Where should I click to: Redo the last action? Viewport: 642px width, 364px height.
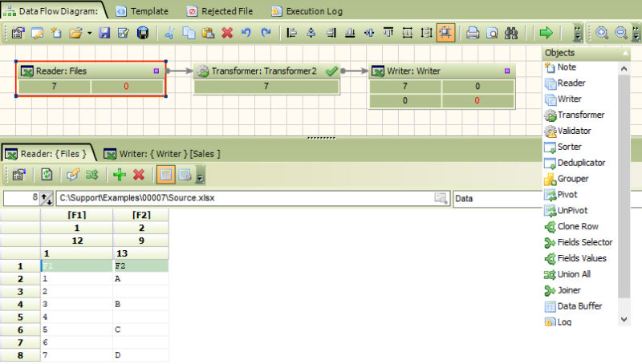pos(266,33)
